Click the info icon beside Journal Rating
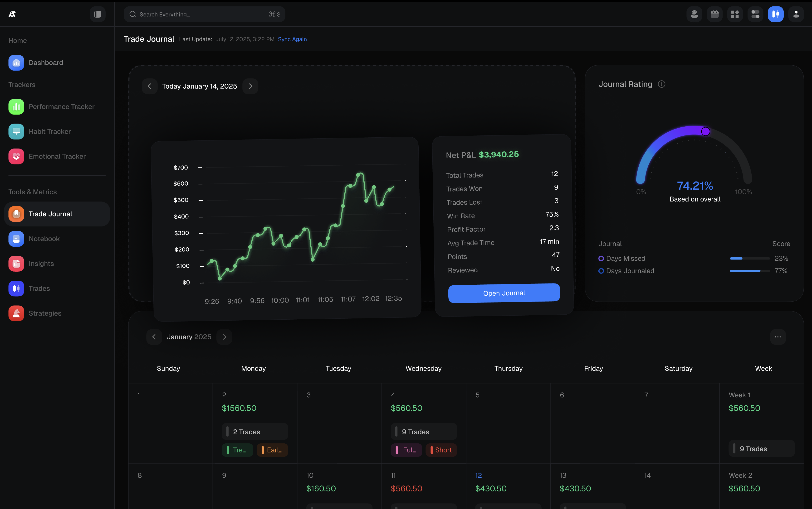 pyautogui.click(x=661, y=84)
